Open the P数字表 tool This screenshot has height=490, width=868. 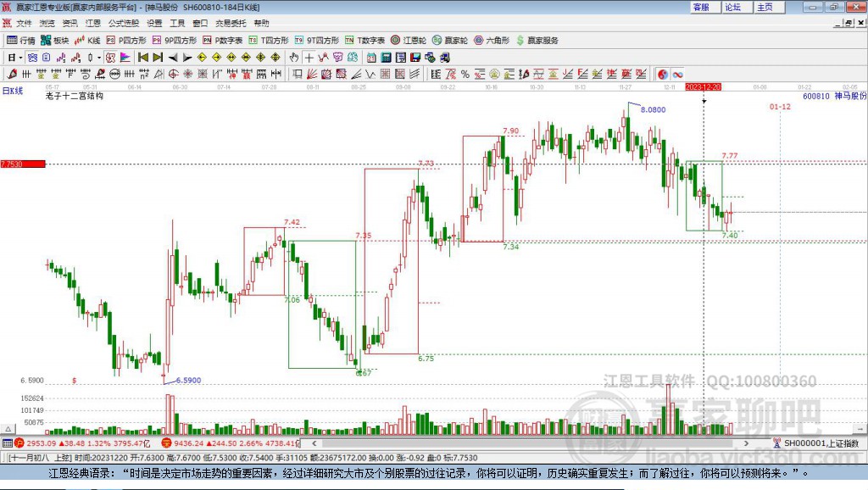coord(223,41)
